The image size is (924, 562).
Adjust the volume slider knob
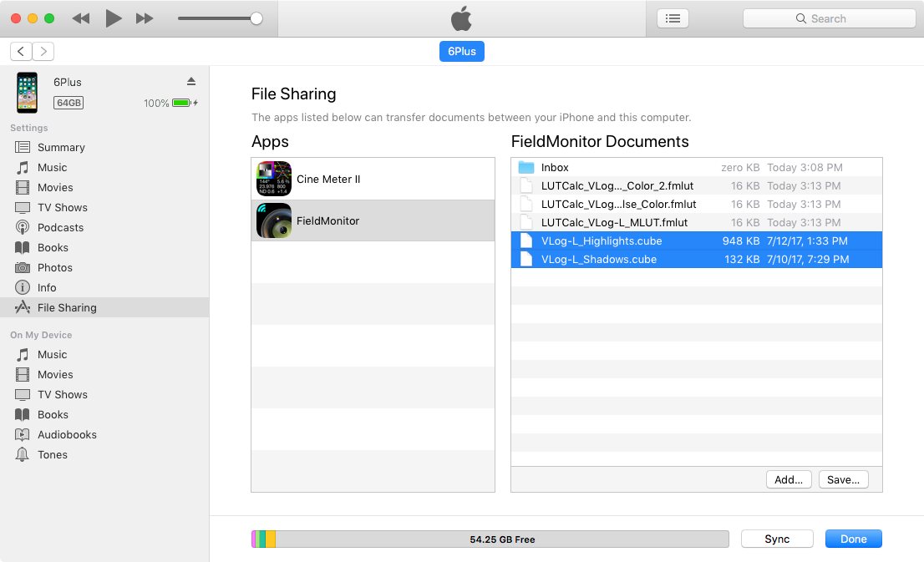pyautogui.click(x=256, y=18)
